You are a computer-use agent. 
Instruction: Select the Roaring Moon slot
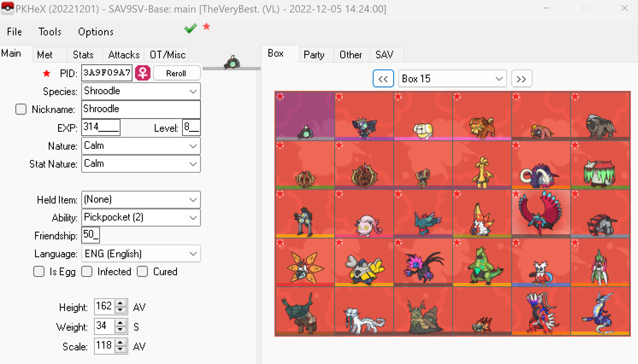click(x=541, y=214)
